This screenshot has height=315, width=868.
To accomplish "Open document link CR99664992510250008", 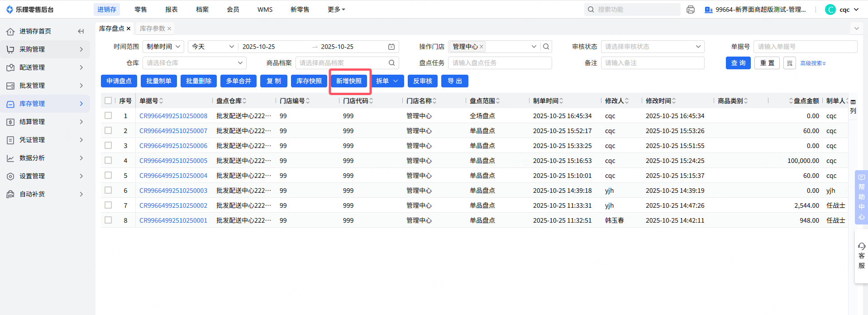I will pyautogui.click(x=173, y=116).
